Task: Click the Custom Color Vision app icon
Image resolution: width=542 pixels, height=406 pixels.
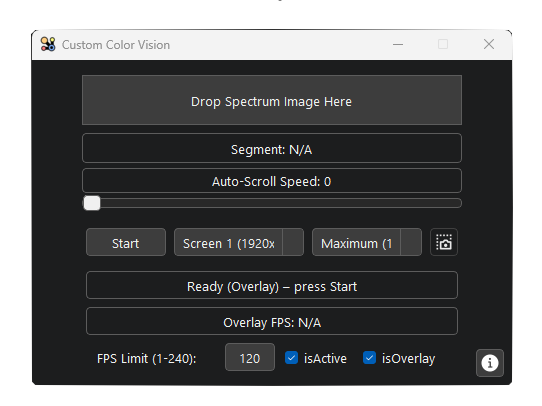Action: point(48,45)
